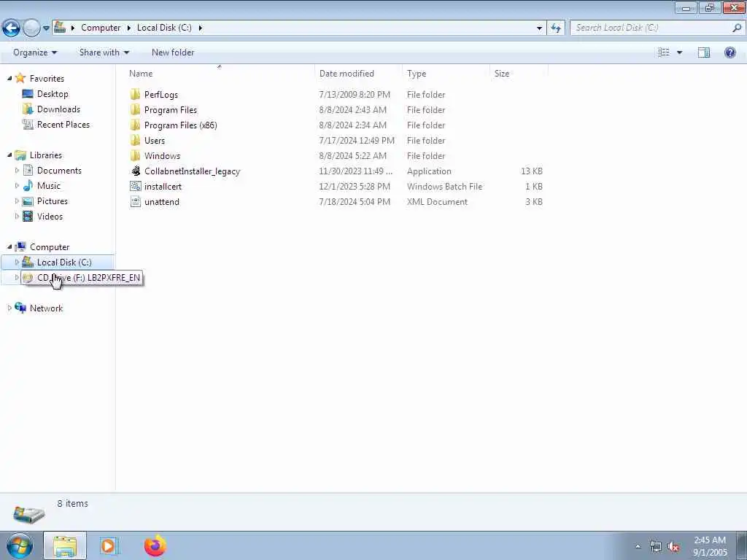Select the Windows folder

point(162,156)
